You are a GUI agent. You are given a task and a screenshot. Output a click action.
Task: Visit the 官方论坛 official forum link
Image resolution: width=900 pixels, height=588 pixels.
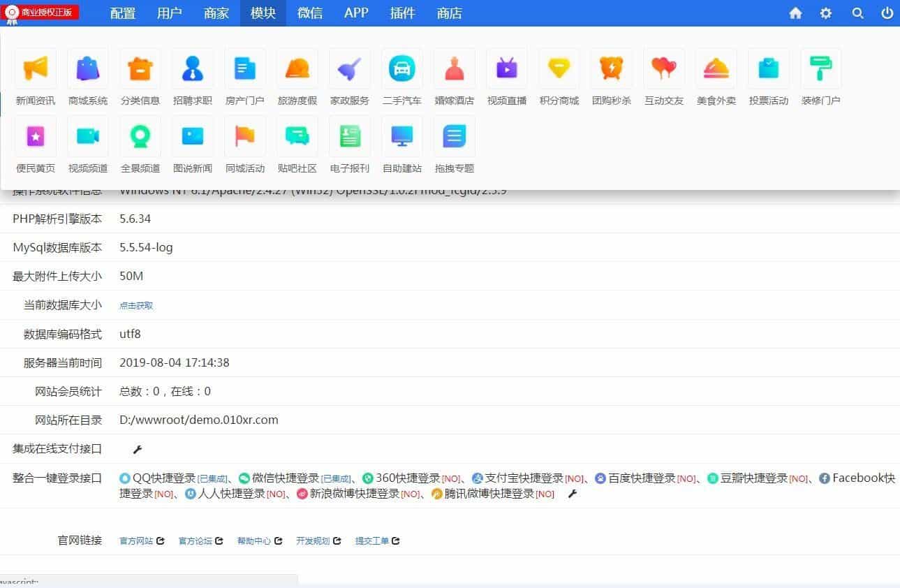[194, 541]
